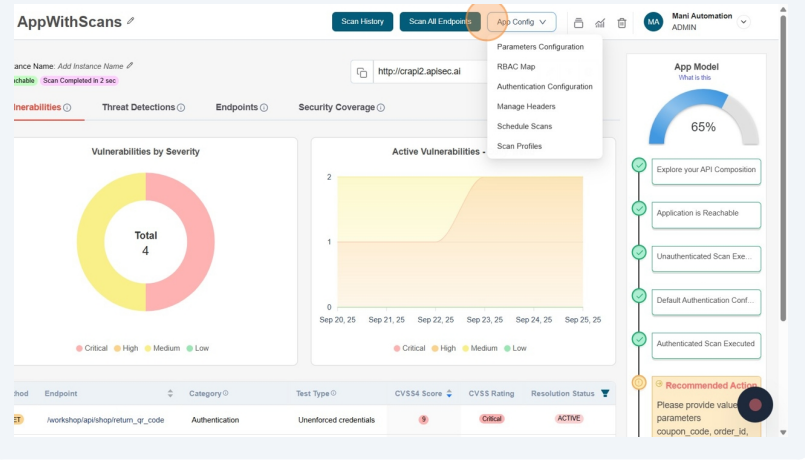Click the http://crapi2.apisec.ai URL field

click(430, 72)
